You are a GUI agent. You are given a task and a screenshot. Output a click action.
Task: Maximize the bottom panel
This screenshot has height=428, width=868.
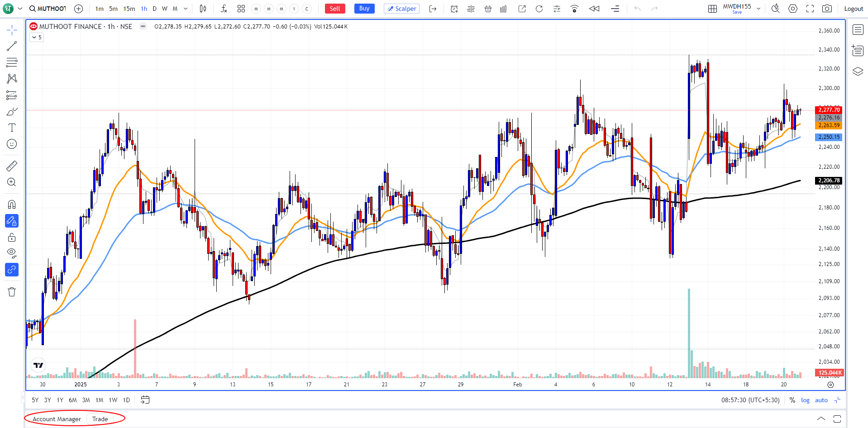click(837, 418)
